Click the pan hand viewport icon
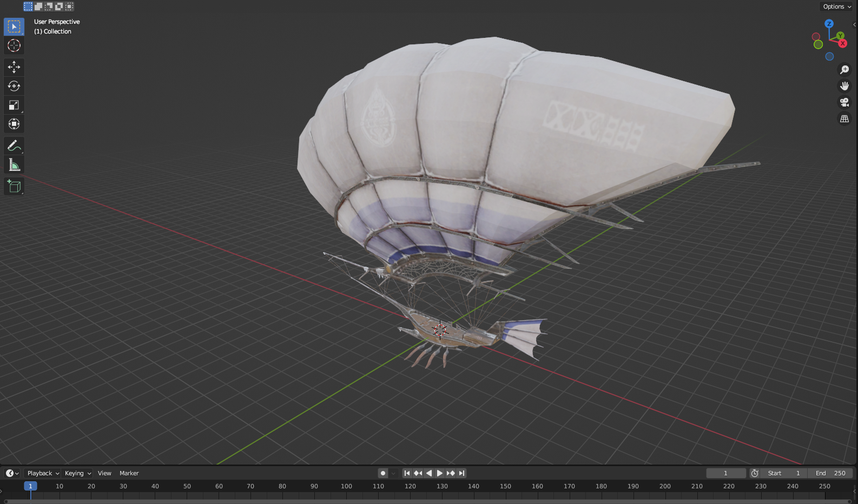This screenshot has height=504, width=858. [844, 86]
